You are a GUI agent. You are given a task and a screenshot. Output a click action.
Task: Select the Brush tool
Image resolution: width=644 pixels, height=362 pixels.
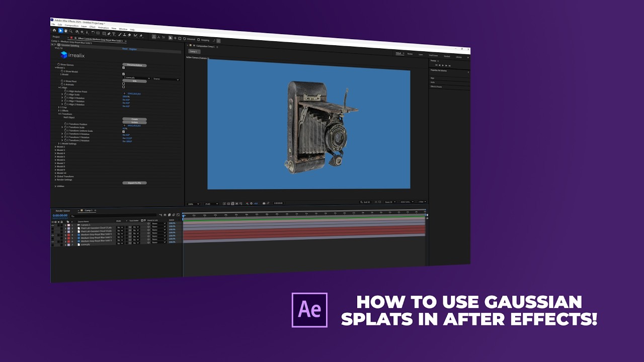[x=119, y=34]
